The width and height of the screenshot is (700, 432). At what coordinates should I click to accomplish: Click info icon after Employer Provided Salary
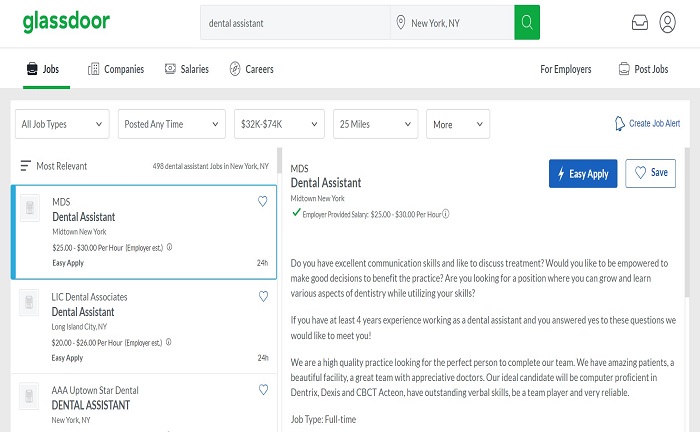[x=446, y=214]
